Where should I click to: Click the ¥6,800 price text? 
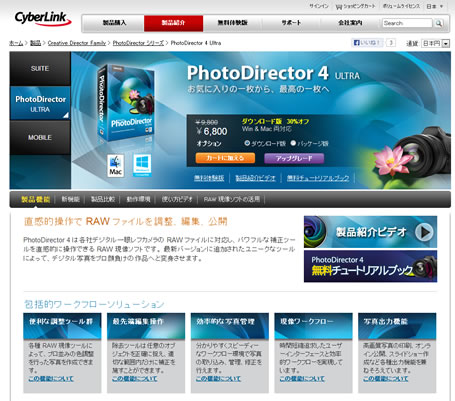coord(212,132)
